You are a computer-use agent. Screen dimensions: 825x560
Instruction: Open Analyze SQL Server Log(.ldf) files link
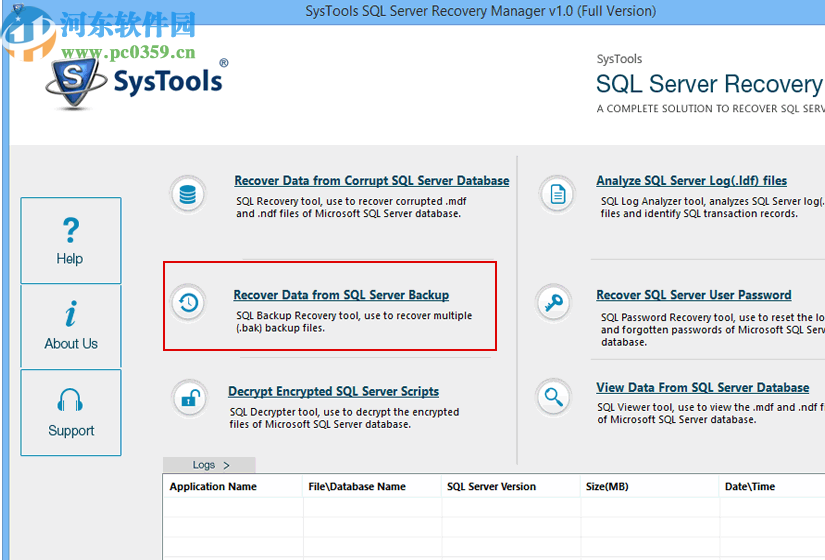click(691, 181)
